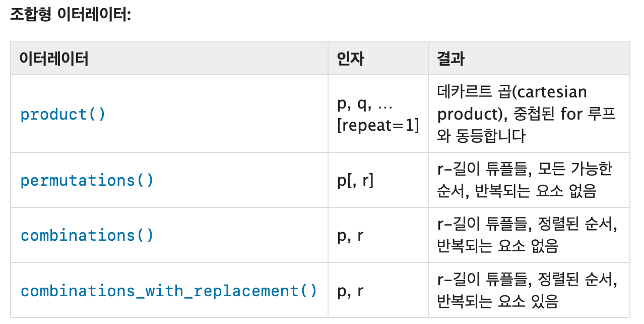Click the 반복되는 요소 있음 description text
This screenshot has height=324, width=644.
point(498,302)
